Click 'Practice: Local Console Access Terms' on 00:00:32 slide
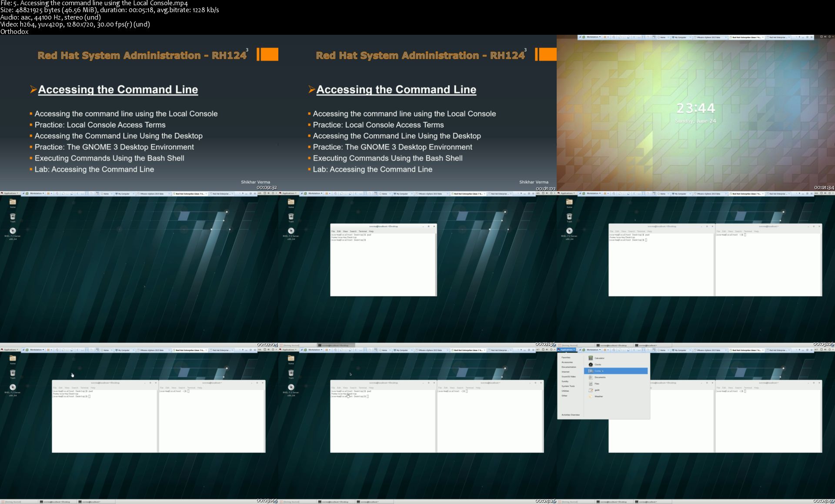Image resolution: width=835 pixels, height=504 pixels. [100, 125]
